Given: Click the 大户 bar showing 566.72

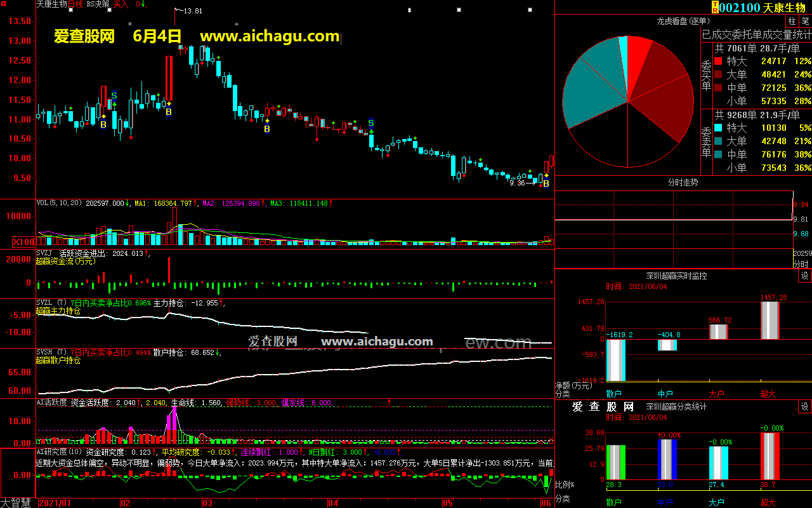Looking at the screenshot, I should [719, 331].
